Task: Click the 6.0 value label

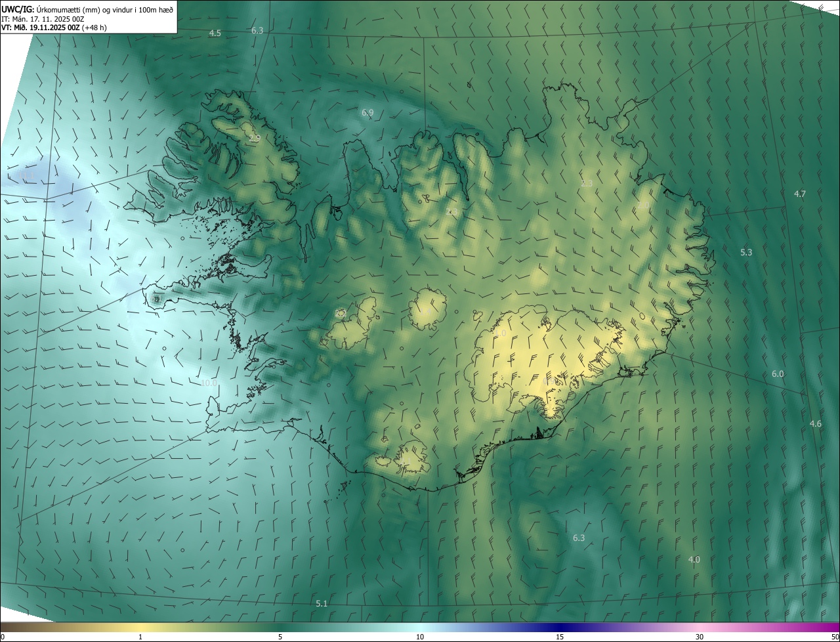Action: pyautogui.click(x=778, y=374)
